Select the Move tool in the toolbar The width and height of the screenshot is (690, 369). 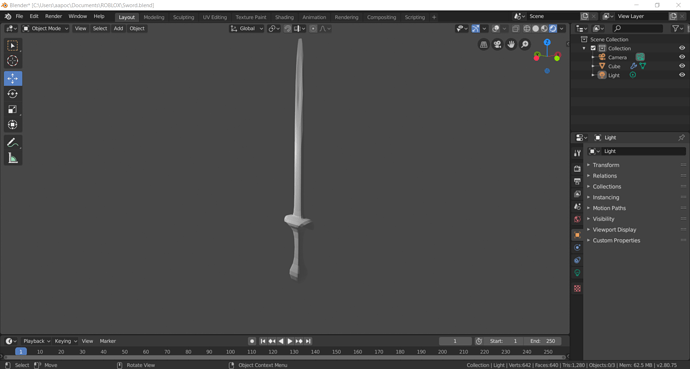tap(13, 78)
